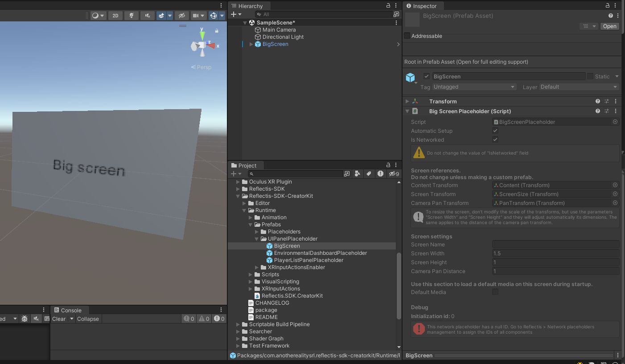Viewport: 625px width, 364px height.
Task: Click object picker for Content Transform field
Action: coord(615,185)
